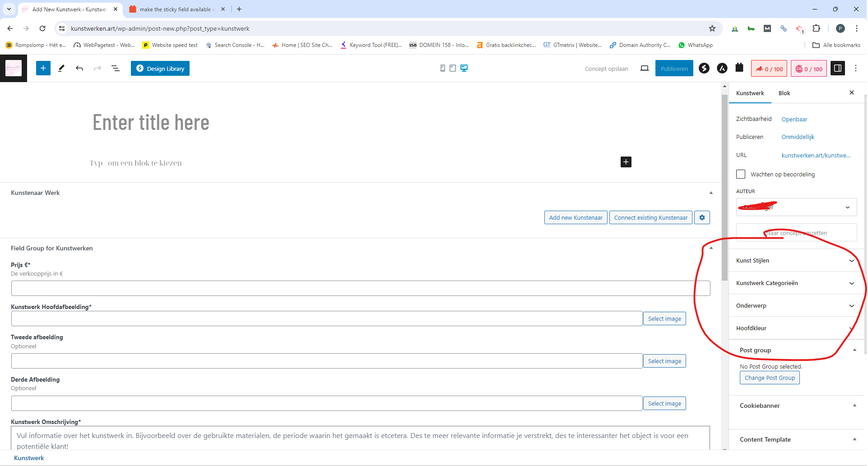
Task: Open Alle bookmarks folder
Action: click(836, 45)
